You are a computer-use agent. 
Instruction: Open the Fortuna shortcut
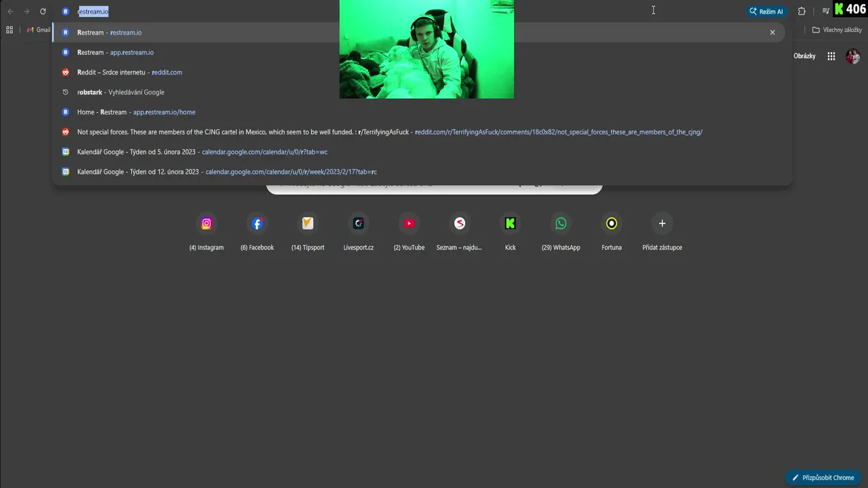[612, 232]
